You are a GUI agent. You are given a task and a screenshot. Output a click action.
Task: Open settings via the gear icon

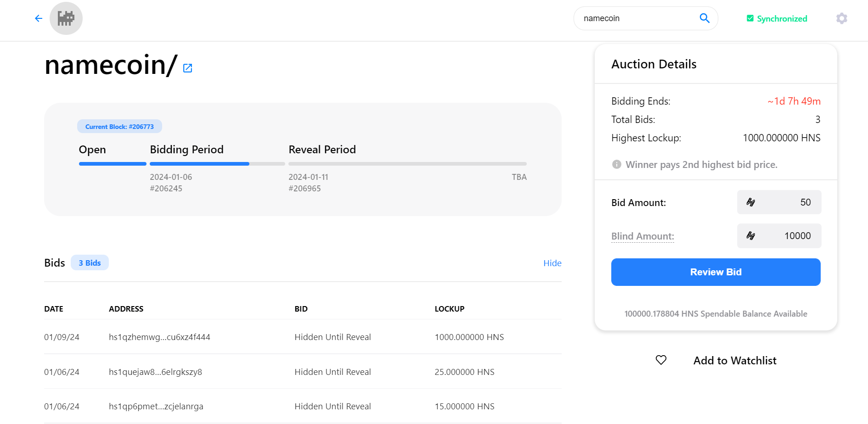click(842, 18)
